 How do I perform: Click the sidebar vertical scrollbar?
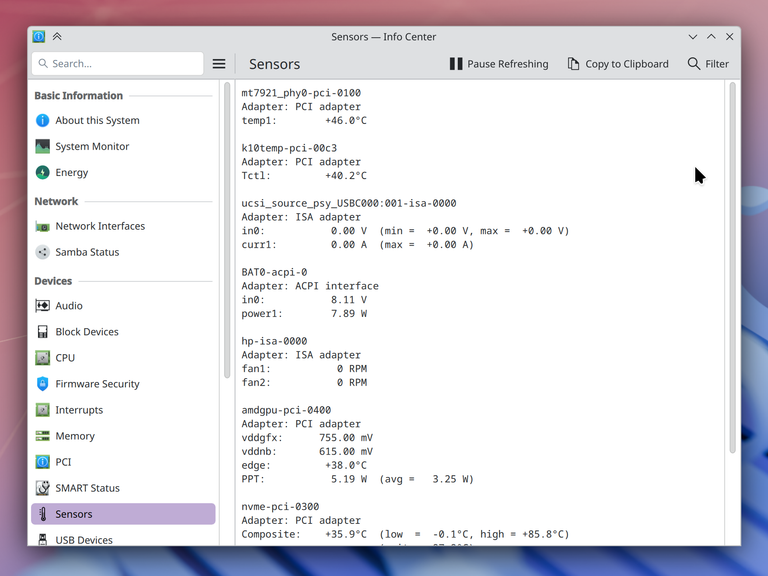(x=227, y=230)
